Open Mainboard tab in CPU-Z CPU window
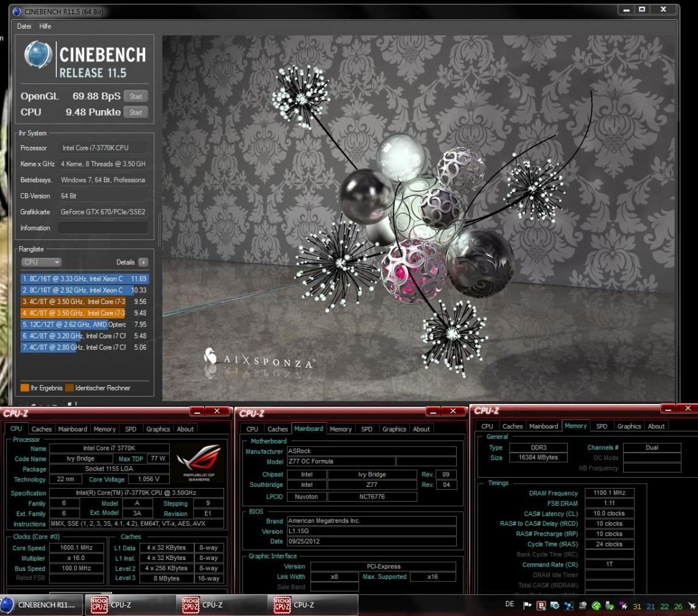698x616 pixels. point(72,429)
